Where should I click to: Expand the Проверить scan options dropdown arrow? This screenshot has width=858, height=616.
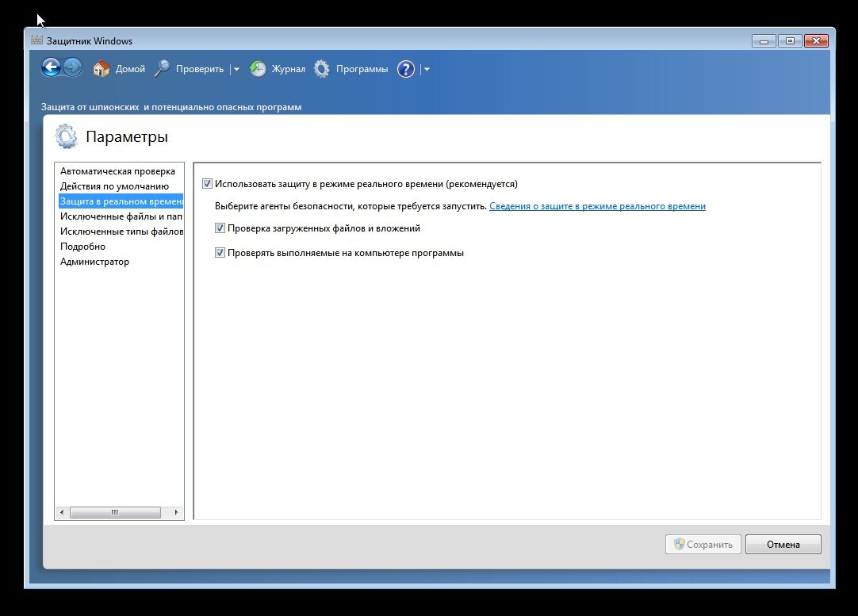click(x=236, y=70)
